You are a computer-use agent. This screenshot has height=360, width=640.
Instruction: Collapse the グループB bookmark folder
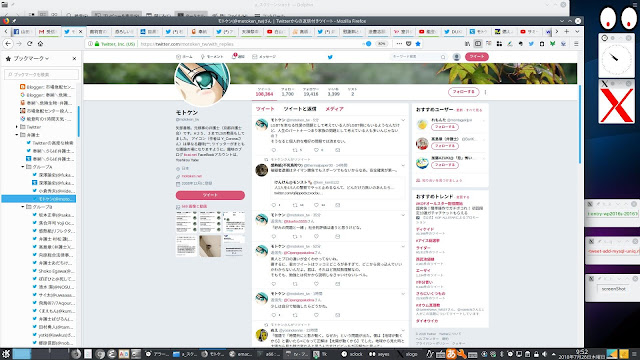coord(23,207)
